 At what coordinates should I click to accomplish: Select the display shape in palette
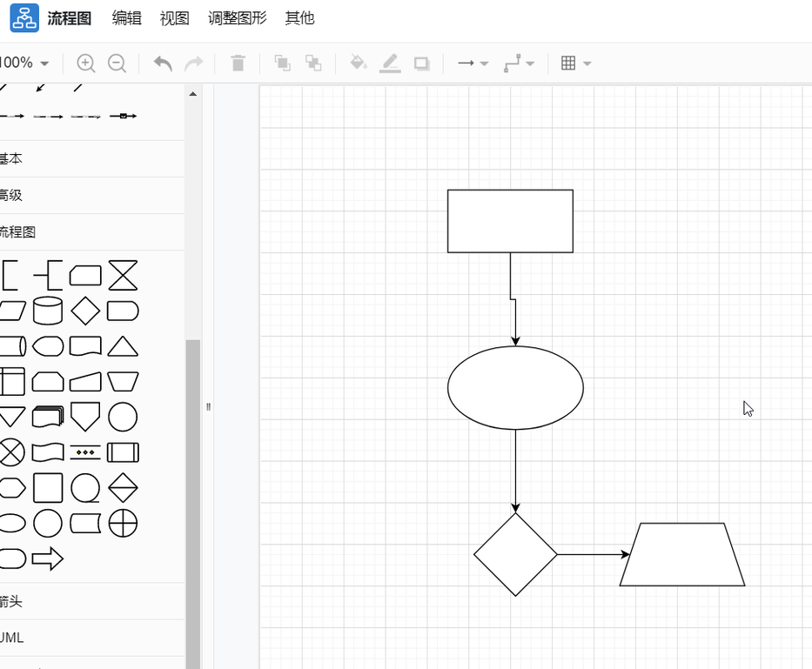pos(48,346)
